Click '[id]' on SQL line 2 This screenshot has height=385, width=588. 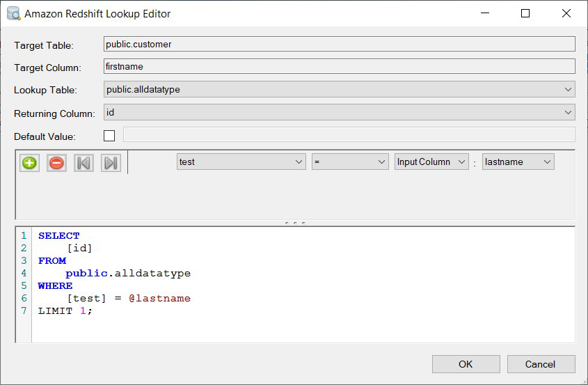tap(79, 248)
